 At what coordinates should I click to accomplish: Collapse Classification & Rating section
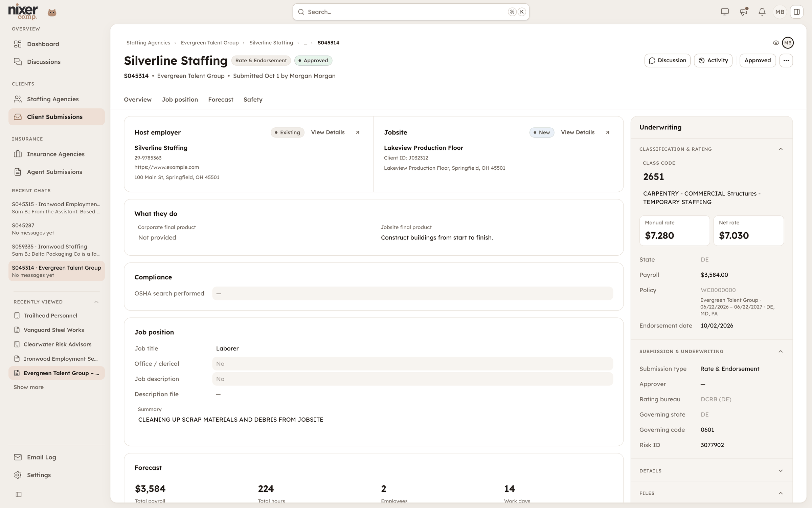click(x=781, y=149)
